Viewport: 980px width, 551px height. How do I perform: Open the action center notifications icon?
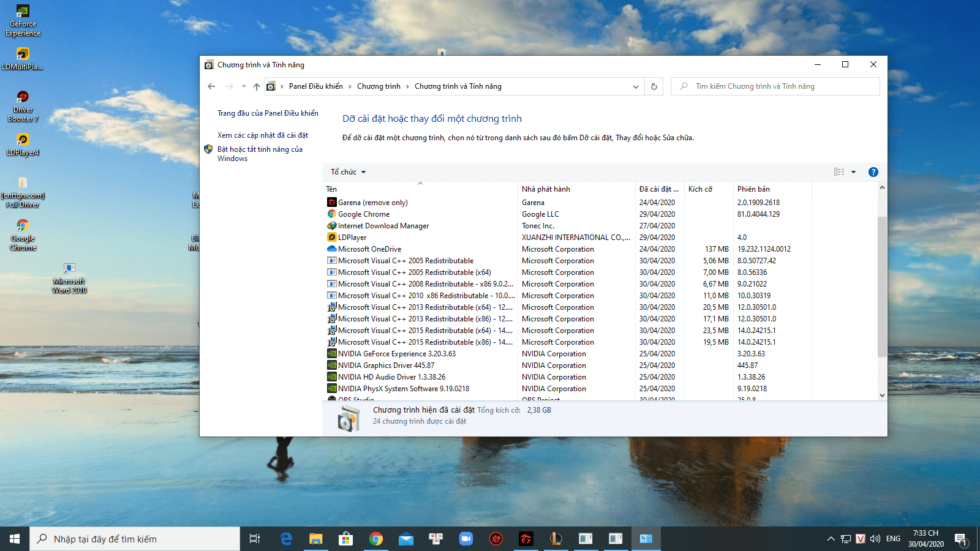[x=960, y=539]
